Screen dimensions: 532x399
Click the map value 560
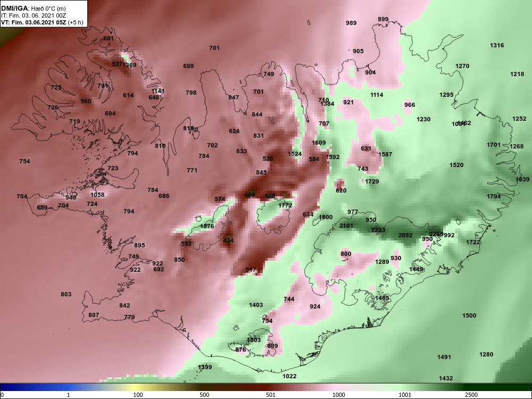(86, 102)
